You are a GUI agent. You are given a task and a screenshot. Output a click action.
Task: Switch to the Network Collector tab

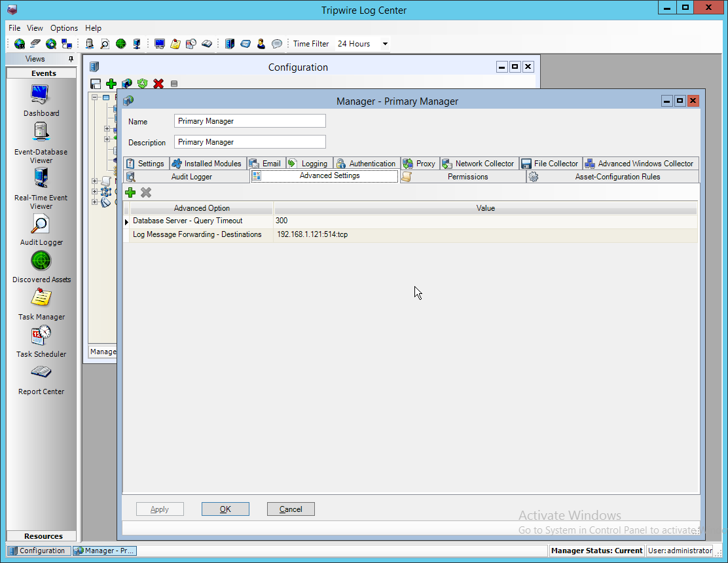(479, 164)
